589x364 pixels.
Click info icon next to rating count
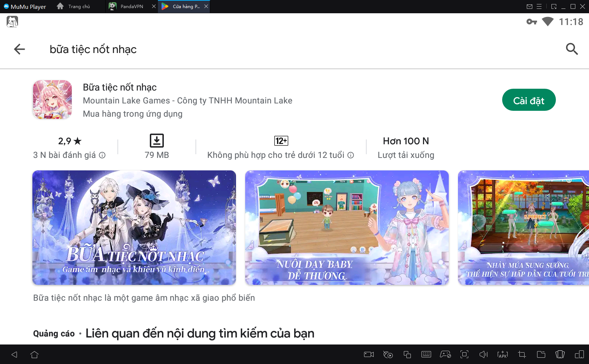click(x=102, y=155)
